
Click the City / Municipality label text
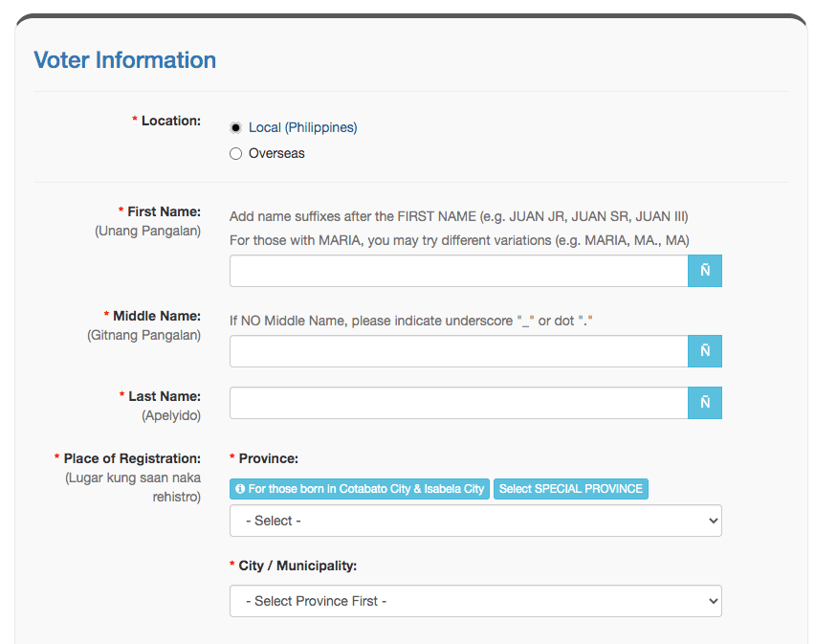297,566
